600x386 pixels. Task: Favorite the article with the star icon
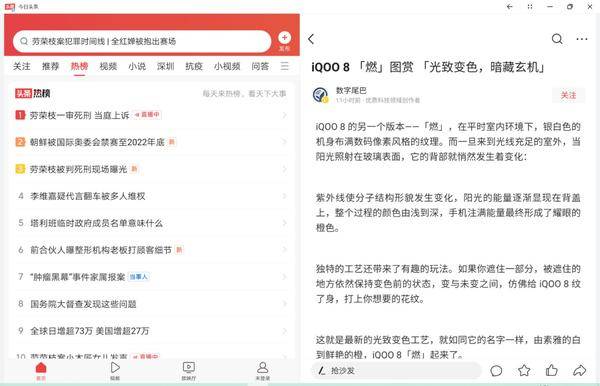(x=524, y=370)
